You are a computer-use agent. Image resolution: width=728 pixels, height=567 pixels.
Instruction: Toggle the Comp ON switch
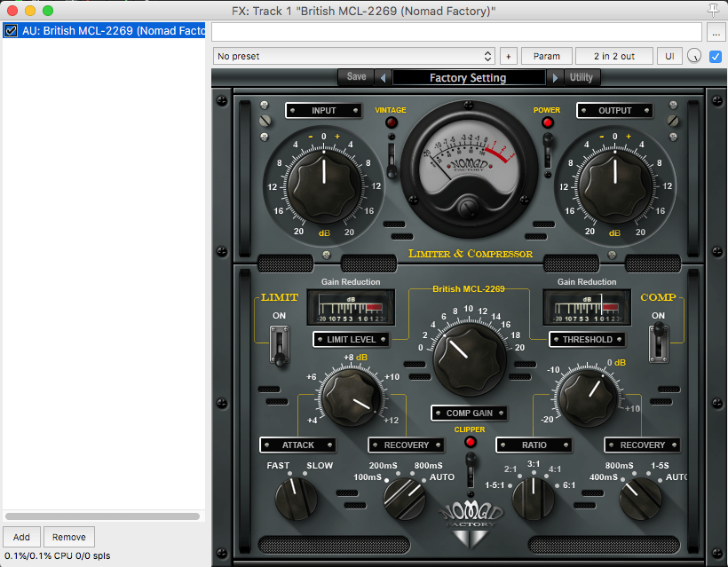tap(659, 343)
